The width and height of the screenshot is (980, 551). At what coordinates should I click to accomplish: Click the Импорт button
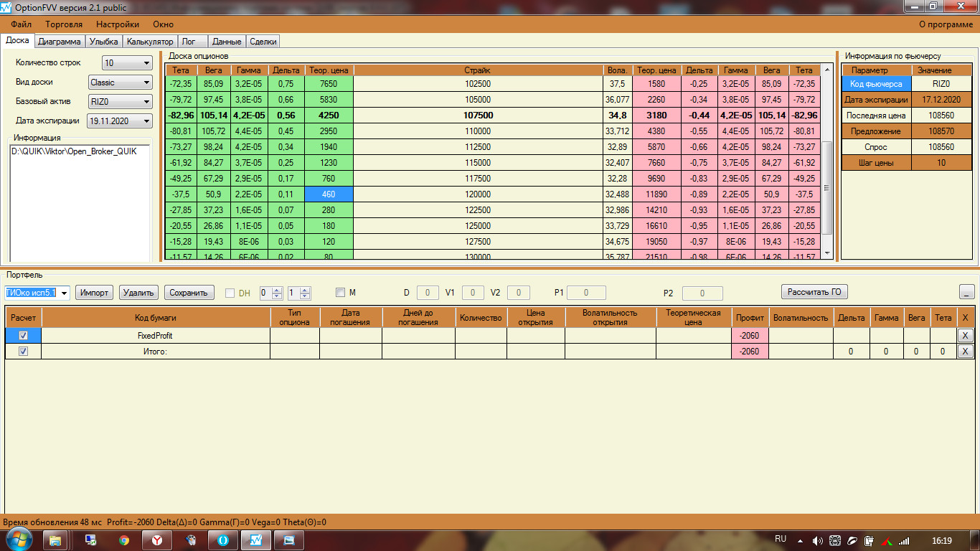point(94,292)
